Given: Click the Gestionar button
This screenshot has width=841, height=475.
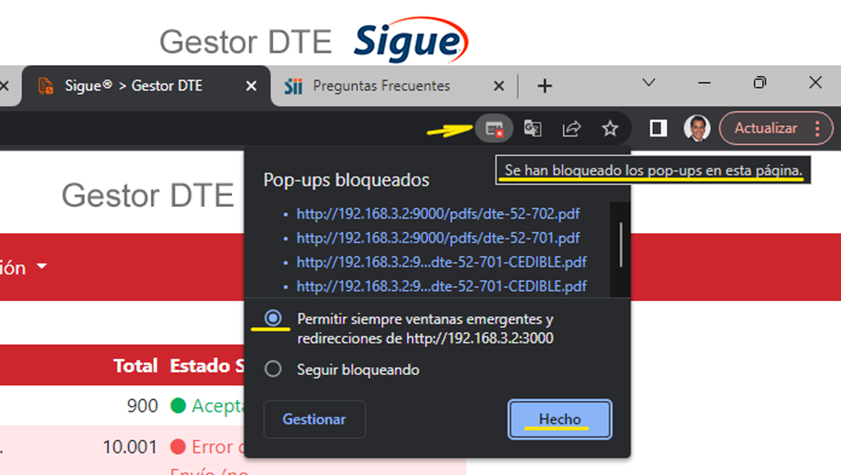Looking at the screenshot, I should [314, 419].
